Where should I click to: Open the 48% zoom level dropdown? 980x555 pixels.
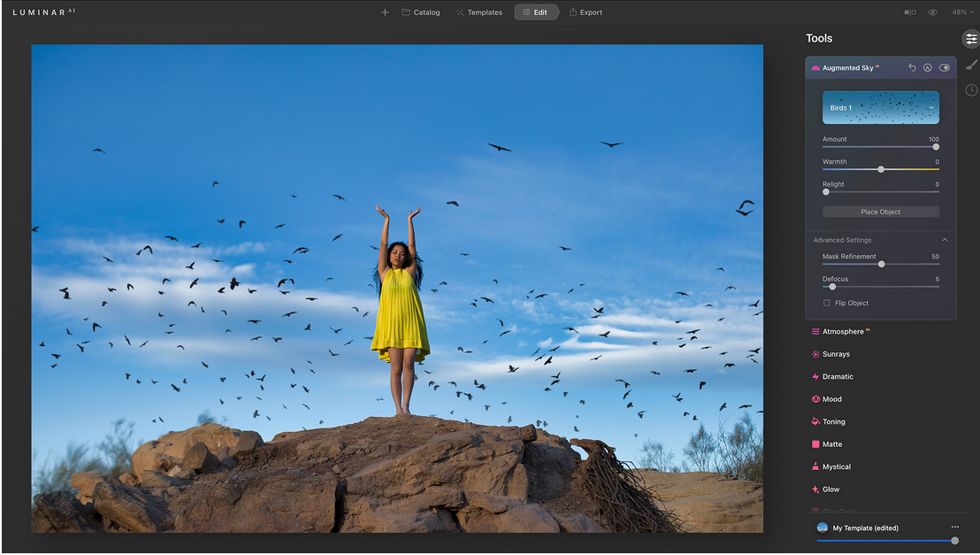[962, 12]
